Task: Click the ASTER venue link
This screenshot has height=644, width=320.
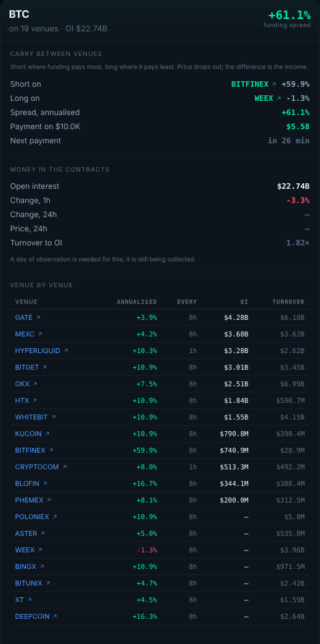Action: pyautogui.click(x=30, y=533)
